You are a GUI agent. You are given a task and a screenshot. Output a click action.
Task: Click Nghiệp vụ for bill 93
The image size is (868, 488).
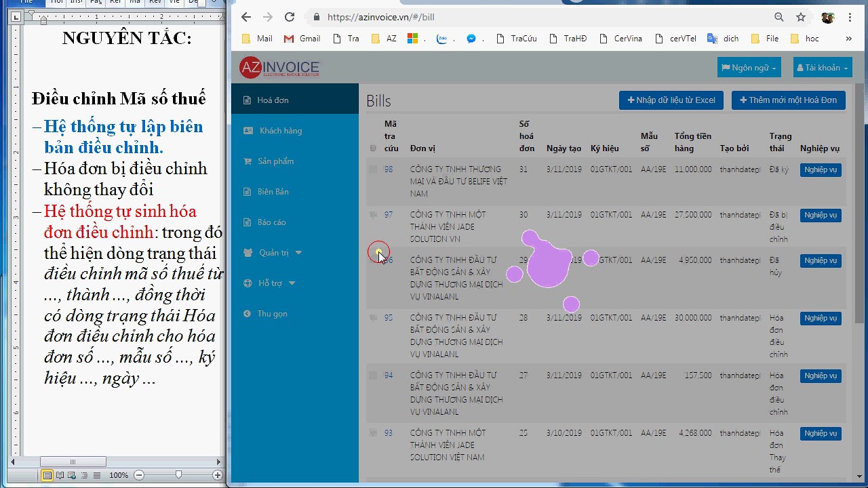tap(821, 433)
